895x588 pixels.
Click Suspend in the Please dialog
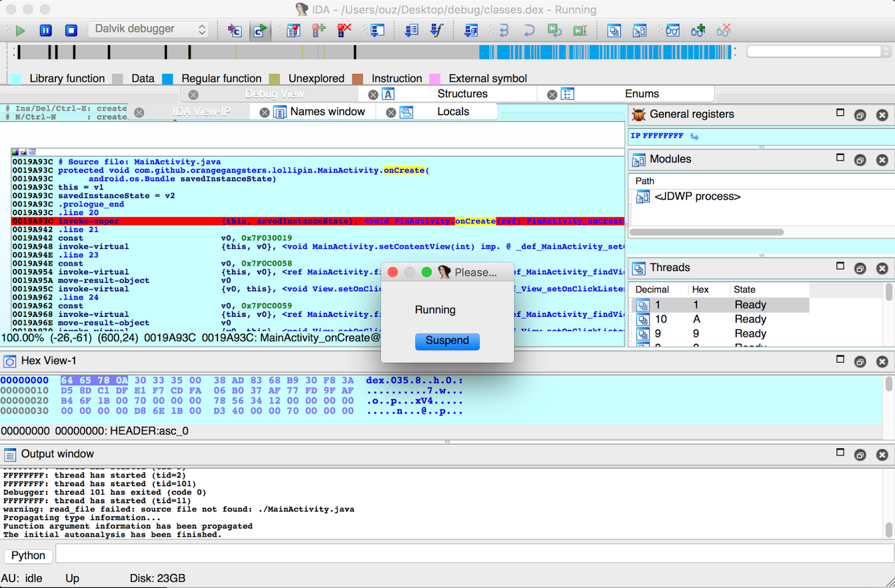pos(447,341)
